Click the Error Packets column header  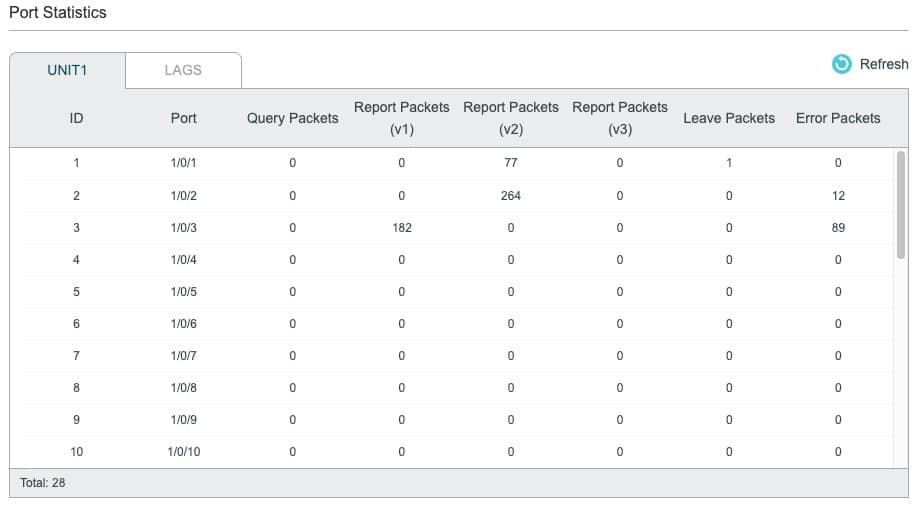pos(838,118)
